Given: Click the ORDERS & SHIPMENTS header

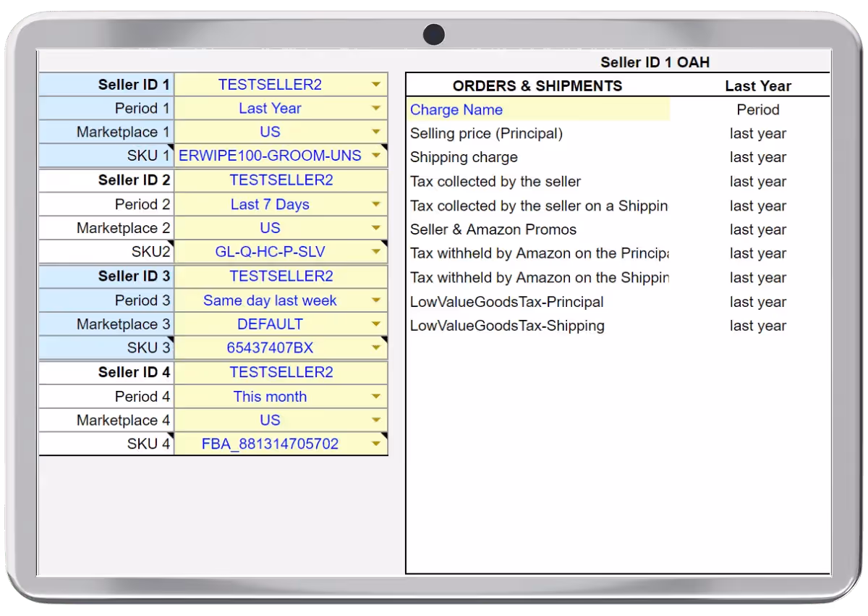Looking at the screenshot, I should pos(537,86).
